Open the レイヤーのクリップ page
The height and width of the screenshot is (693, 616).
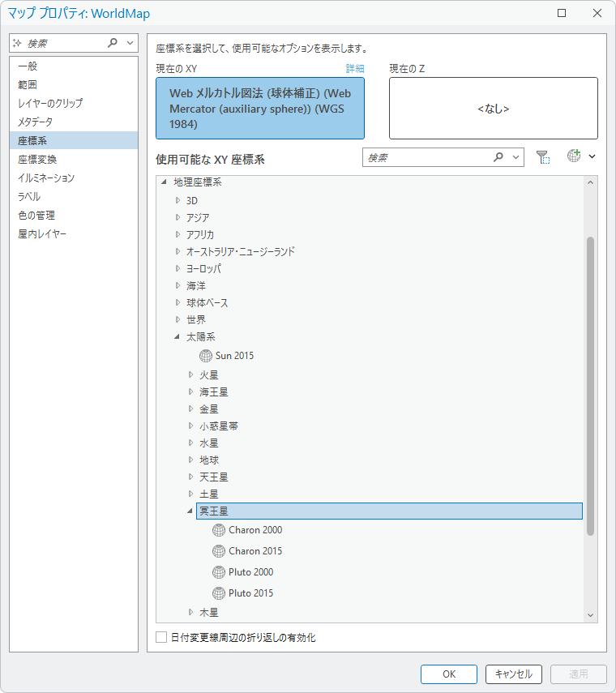74,103
